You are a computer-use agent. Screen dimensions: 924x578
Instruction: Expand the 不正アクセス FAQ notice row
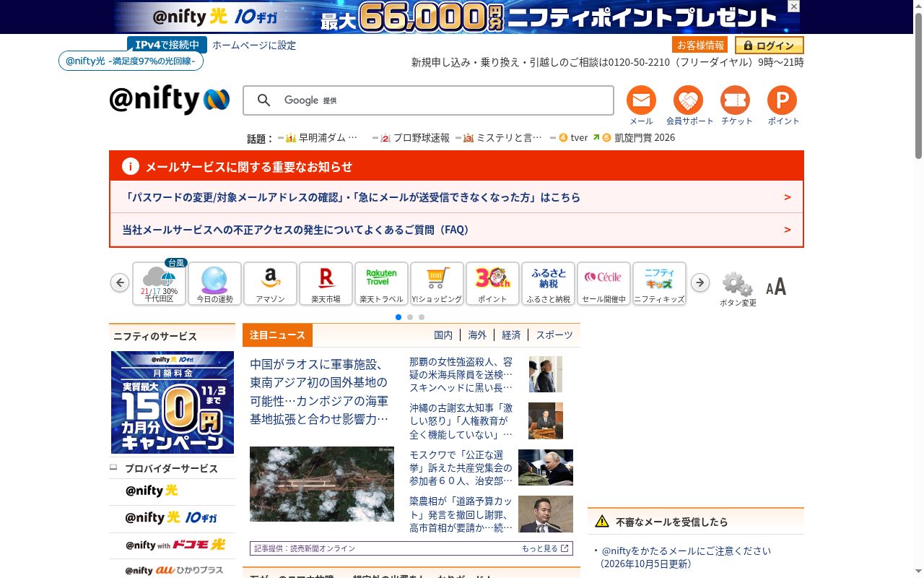[x=456, y=230]
